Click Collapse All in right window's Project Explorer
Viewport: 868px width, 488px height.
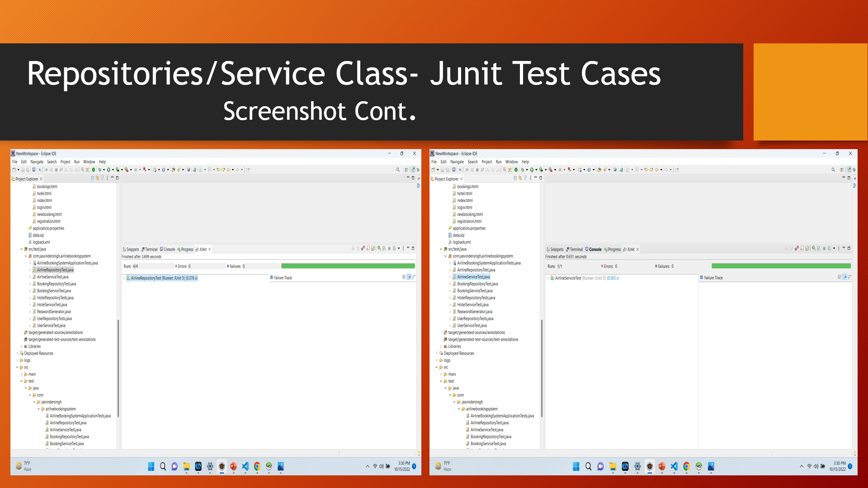click(515, 178)
